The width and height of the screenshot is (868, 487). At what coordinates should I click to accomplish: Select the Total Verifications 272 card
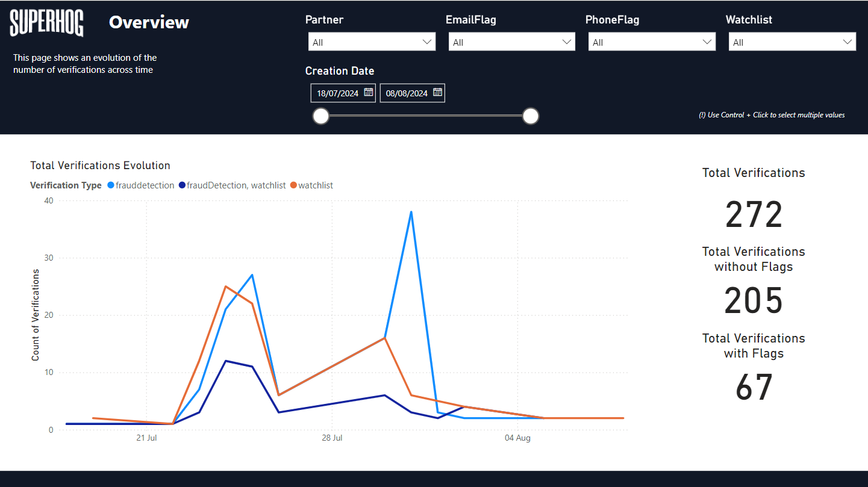click(754, 215)
